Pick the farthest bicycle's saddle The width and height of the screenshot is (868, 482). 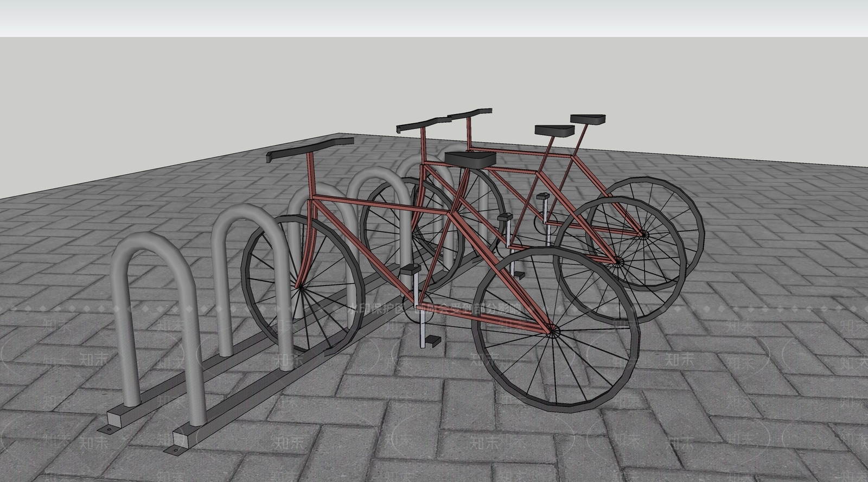point(588,119)
